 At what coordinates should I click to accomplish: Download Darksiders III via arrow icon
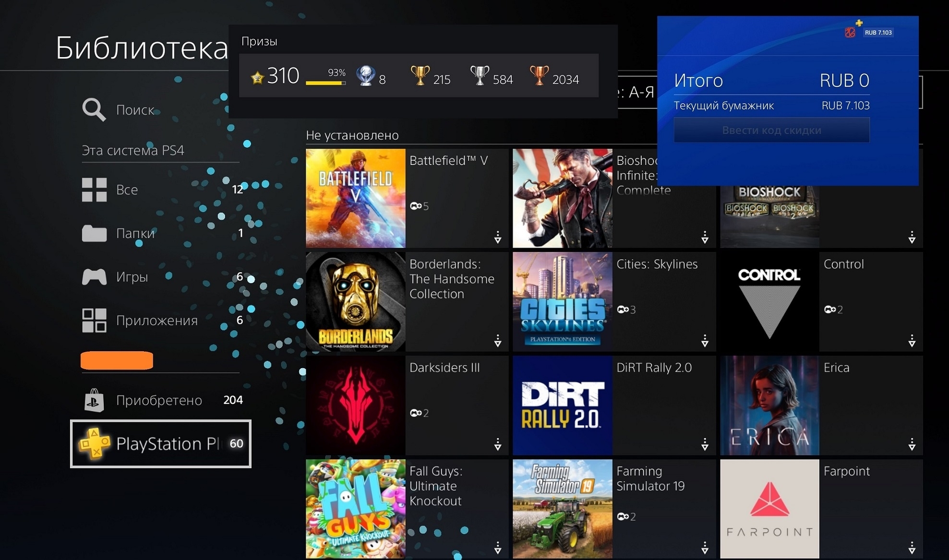(498, 444)
